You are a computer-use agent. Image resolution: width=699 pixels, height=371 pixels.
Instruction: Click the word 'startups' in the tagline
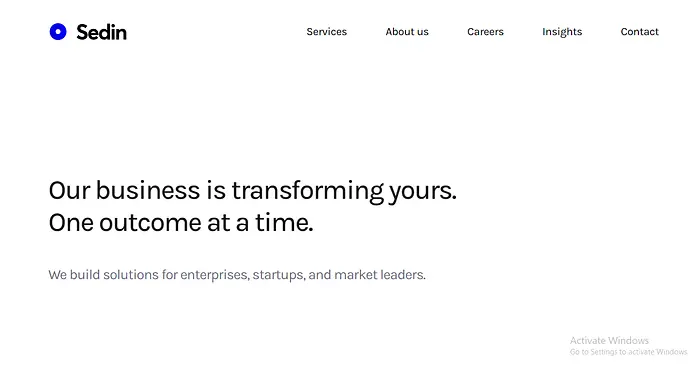click(279, 275)
